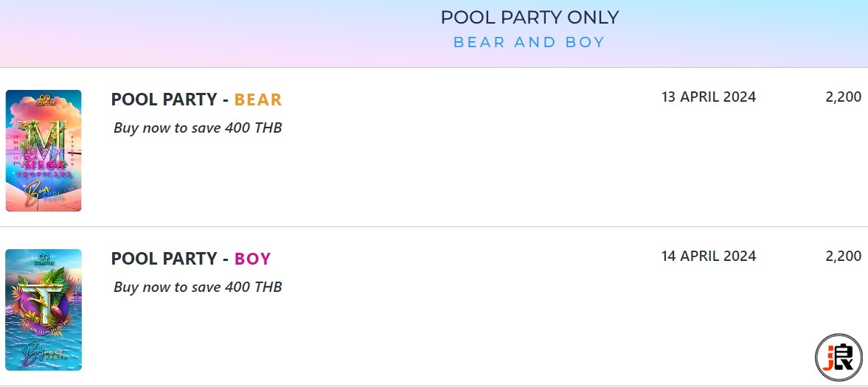Open the Bear pool party poster thumbnail
This screenshot has width=868, height=387.
click(44, 150)
